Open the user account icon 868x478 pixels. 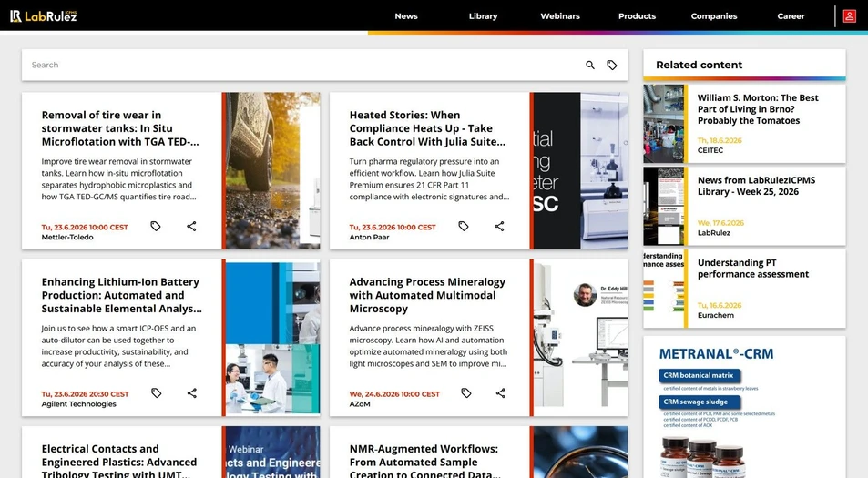coord(849,16)
